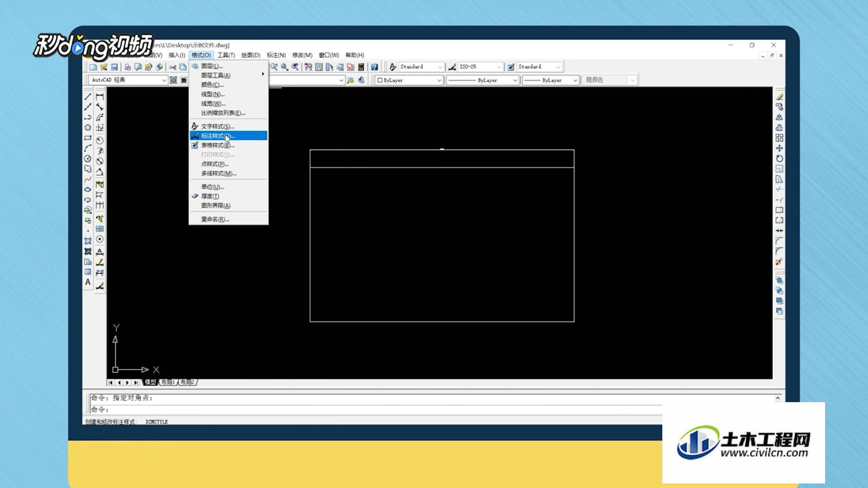Viewport: 868px width, 488px height.
Task: Choose 重命名(R)... menu entry
Action: point(228,219)
